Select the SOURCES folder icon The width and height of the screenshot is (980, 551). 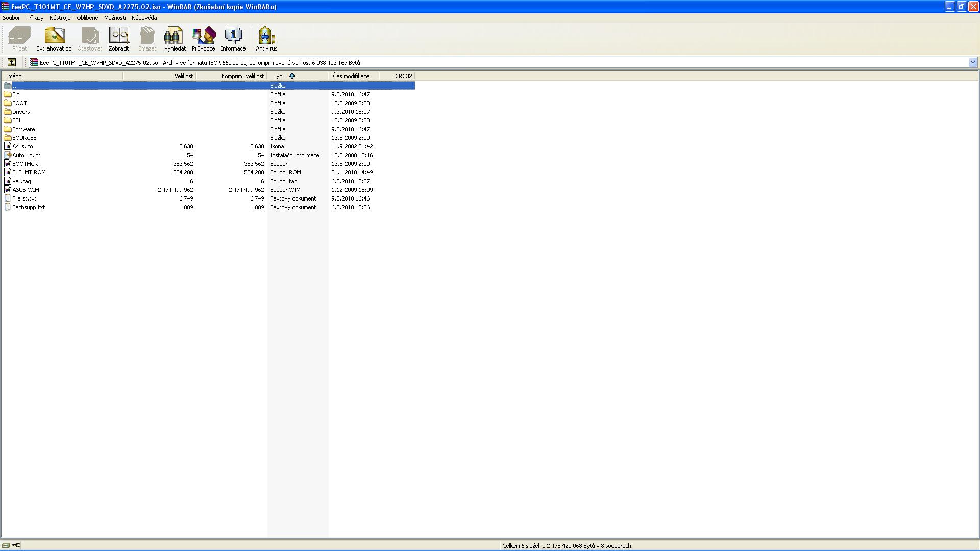8,138
